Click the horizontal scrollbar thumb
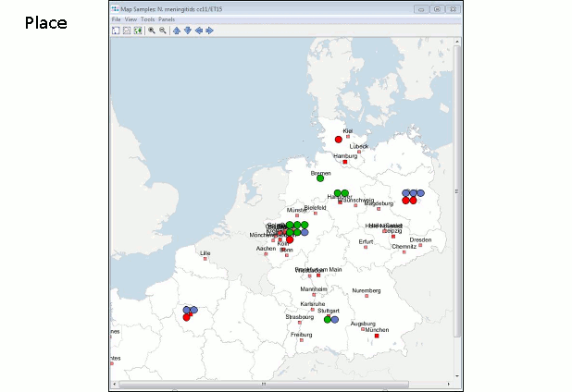572x392 pixels. click(264, 384)
